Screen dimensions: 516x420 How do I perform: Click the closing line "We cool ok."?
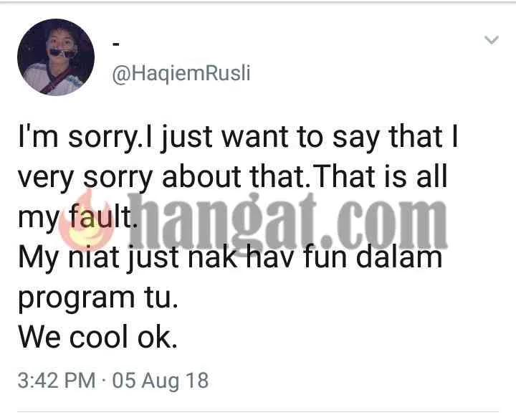coord(97,337)
